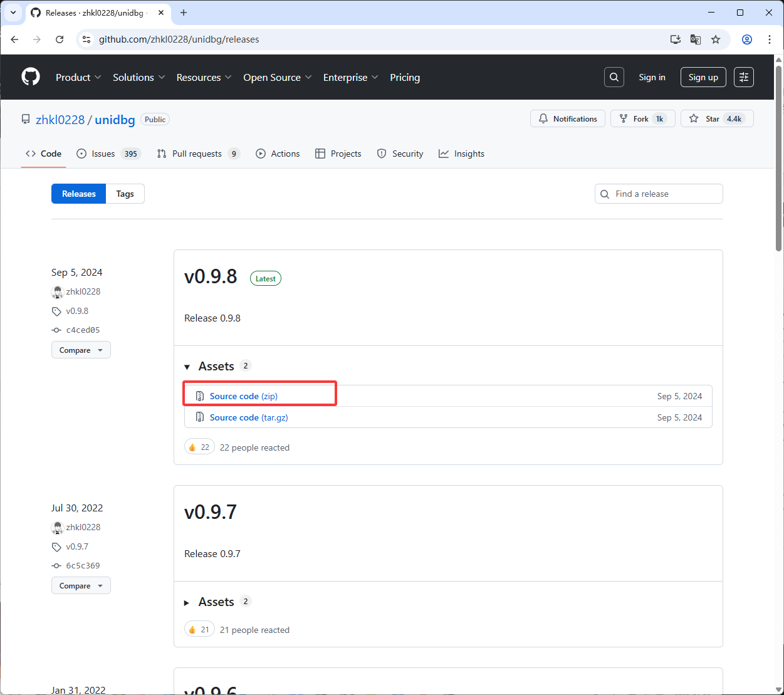Image resolution: width=784 pixels, height=695 pixels.
Task: Click the translate page icon
Action: click(696, 39)
